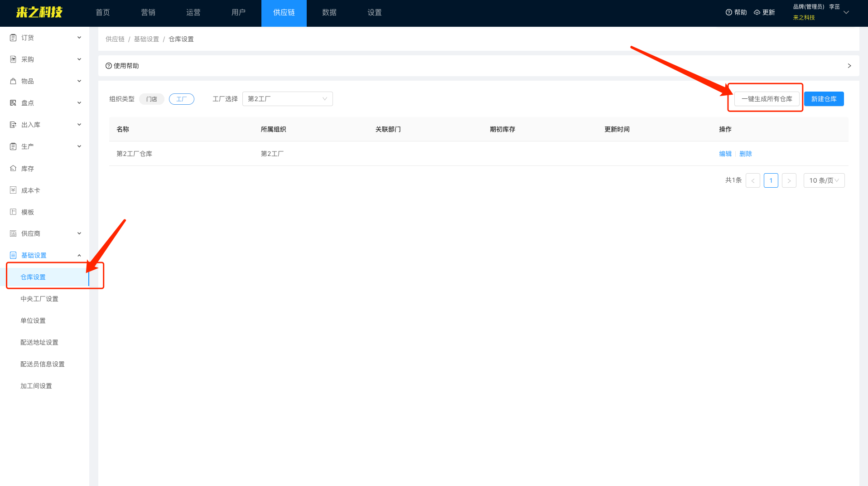Viewport: 868px width, 486px height.
Task: Select 工厂 organization type
Action: click(x=182, y=99)
